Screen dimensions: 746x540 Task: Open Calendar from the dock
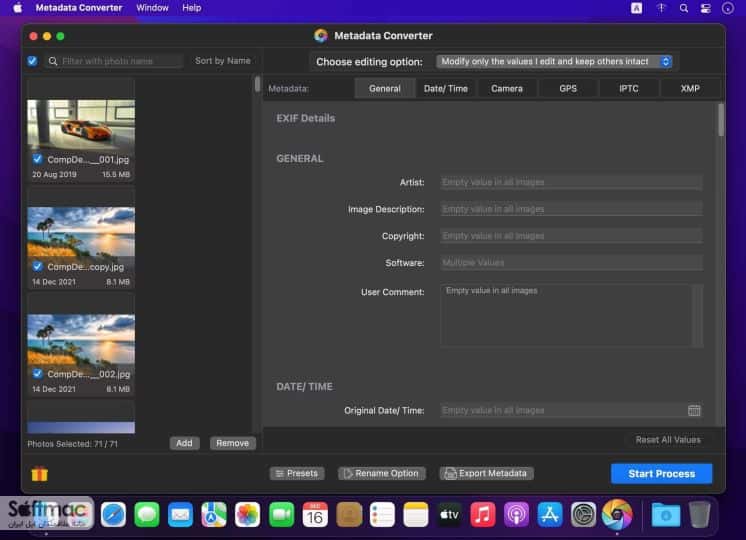(315, 514)
